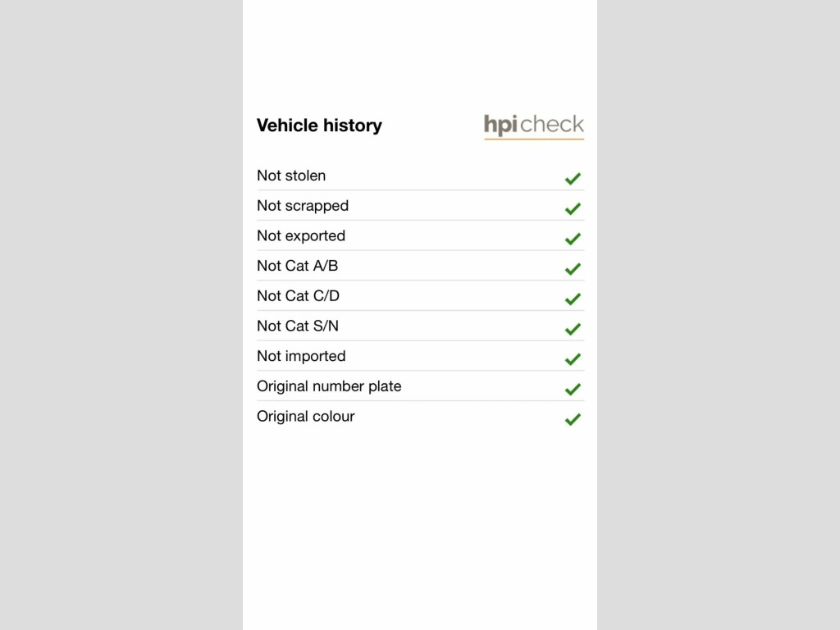Select the Not exported row label

point(301,236)
